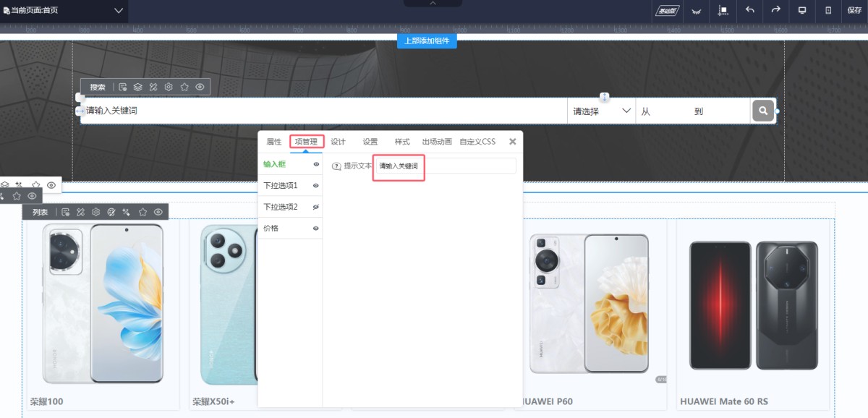The image size is (868, 418).
Task: Collapse the top toolbar using center chevron
Action: [x=433, y=4]
